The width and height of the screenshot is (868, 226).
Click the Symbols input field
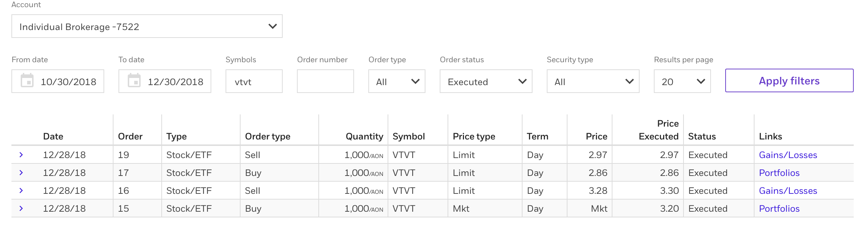click(254, 82)
